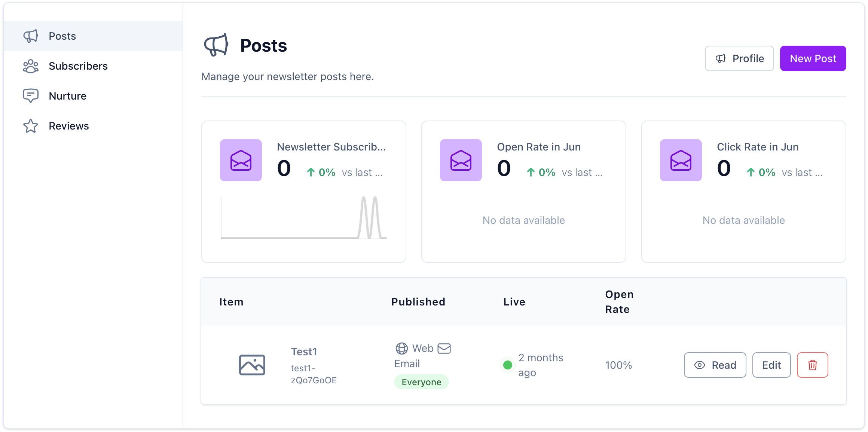Click the Nurture chat bubble icon
This screenshot has width=868, height=432.
pos(31,96)
